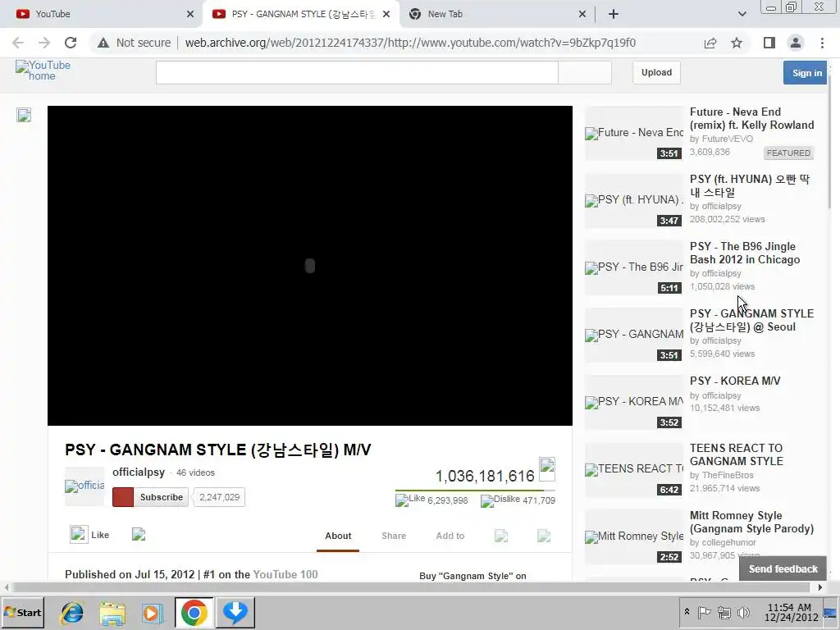Click the guide icon left of video
840x630 pixels.
pyautogui.click(x=24, y=115)
